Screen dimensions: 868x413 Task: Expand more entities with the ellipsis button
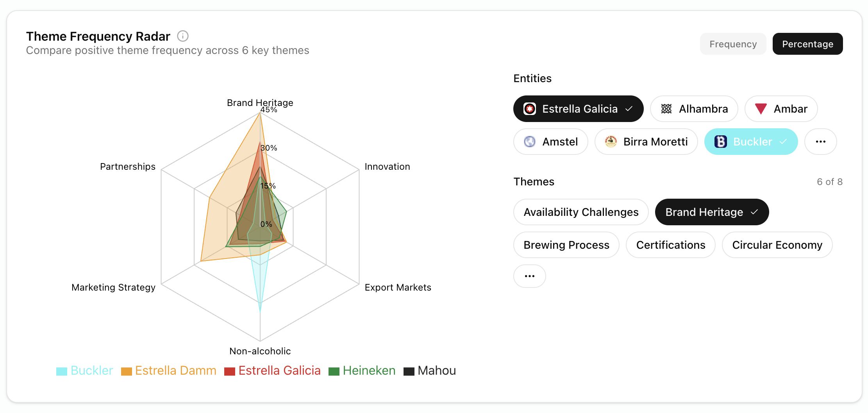coord(821,142)
